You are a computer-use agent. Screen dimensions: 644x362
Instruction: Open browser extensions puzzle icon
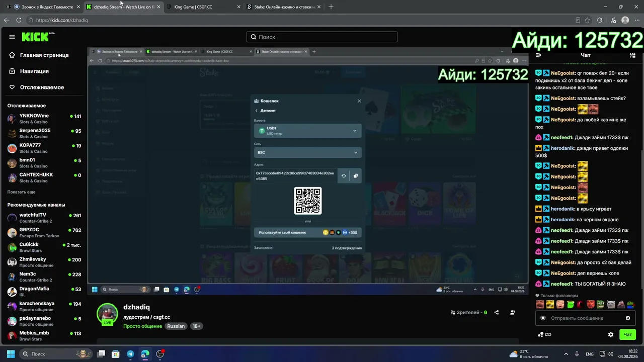click(x=600, y=20)
